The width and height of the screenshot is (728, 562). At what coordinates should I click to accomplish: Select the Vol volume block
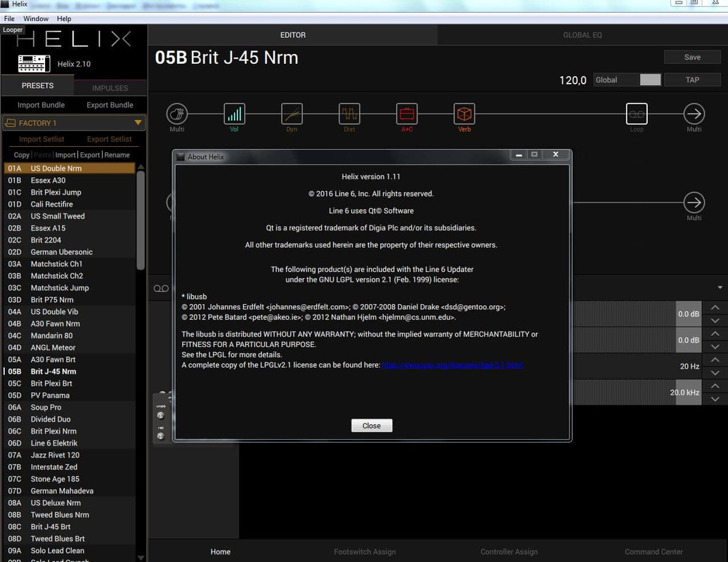click(x=235, y=114)
